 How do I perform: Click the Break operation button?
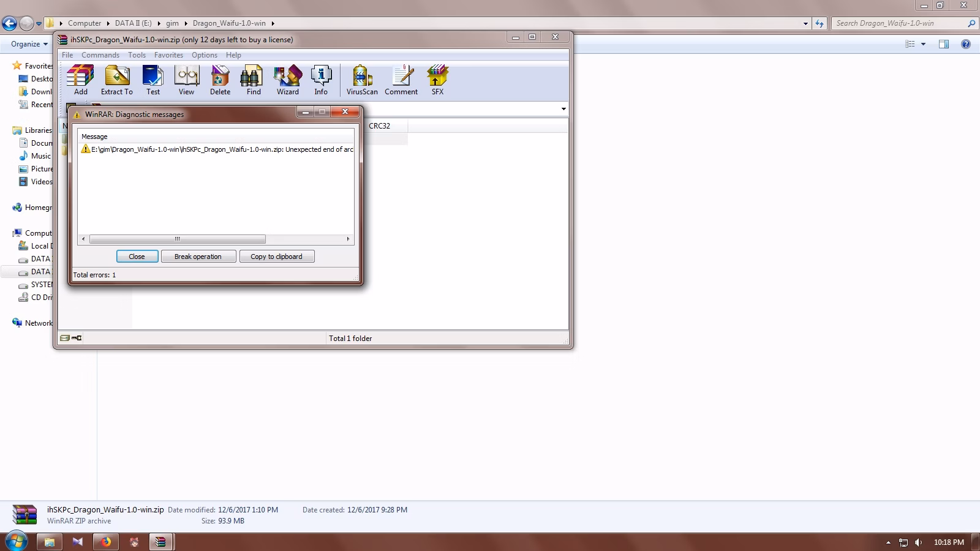click(x=198, y=257)
